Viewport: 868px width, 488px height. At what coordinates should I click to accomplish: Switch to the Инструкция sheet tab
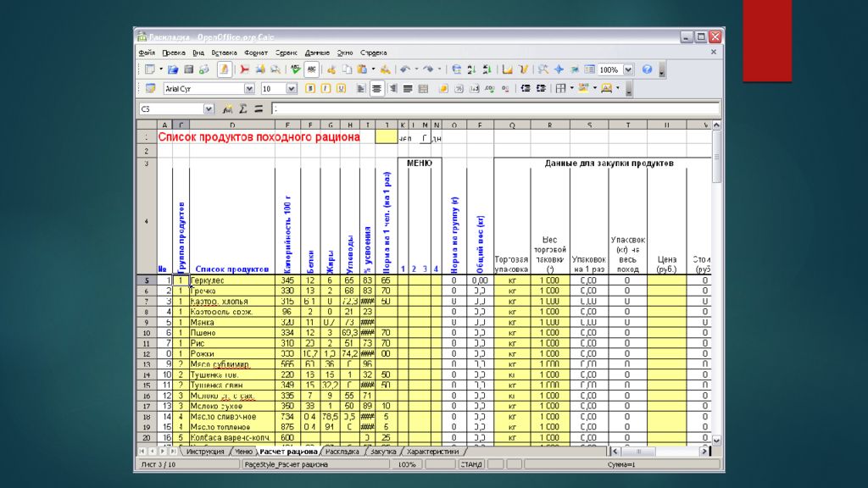[x=205, y=452]
